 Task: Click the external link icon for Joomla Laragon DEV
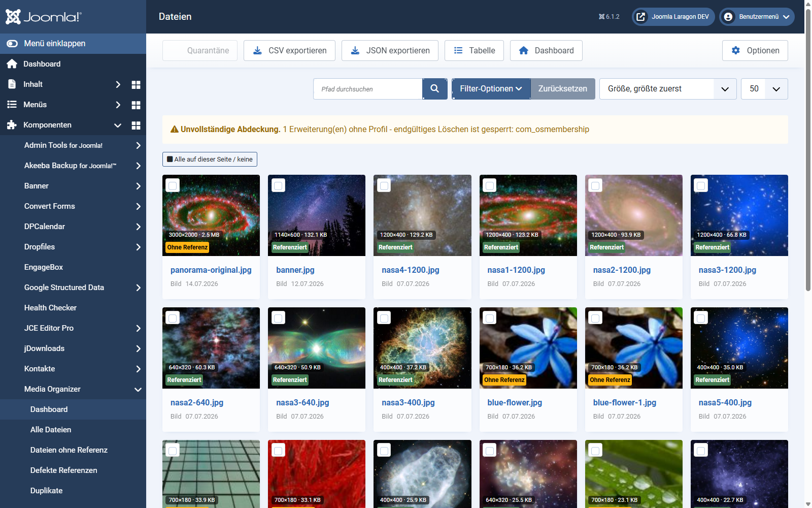tap(641, 17)
